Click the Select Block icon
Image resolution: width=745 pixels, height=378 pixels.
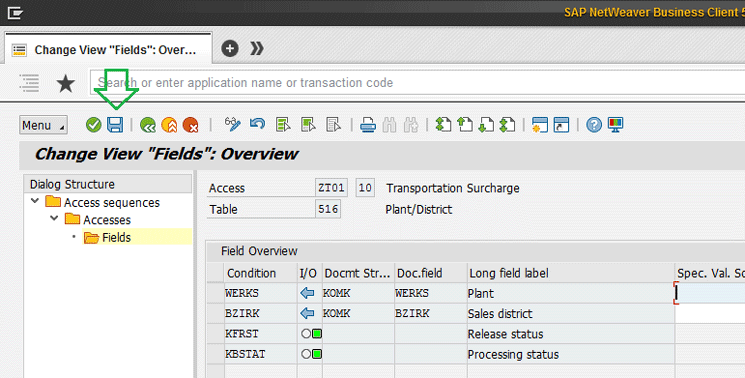pyautogui.click(x=308, y=125)
